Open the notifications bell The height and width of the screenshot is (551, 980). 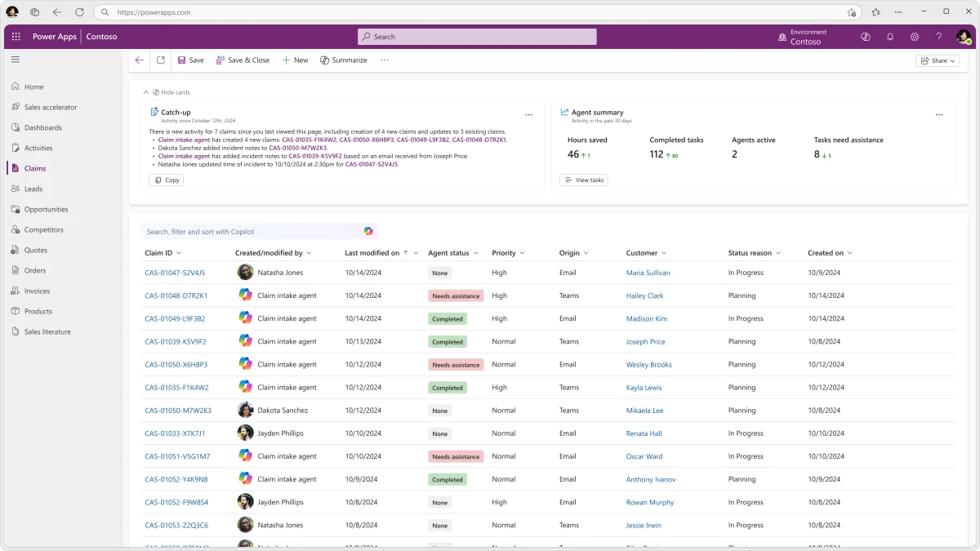click(x=890, y=37)
